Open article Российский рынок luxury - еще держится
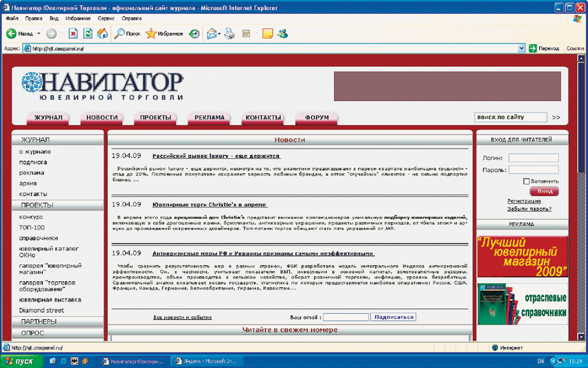Screen dimensions: 588x368 (216, 156)
